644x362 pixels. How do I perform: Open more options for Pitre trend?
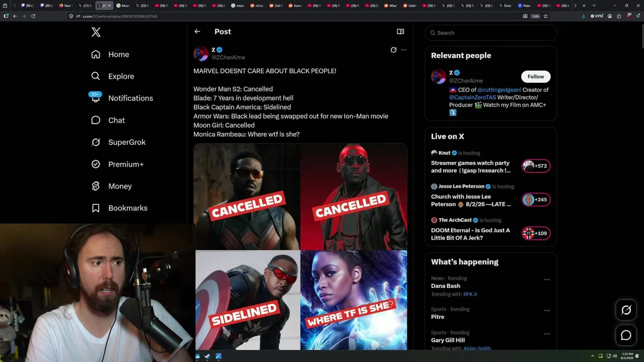coord(547,311)
